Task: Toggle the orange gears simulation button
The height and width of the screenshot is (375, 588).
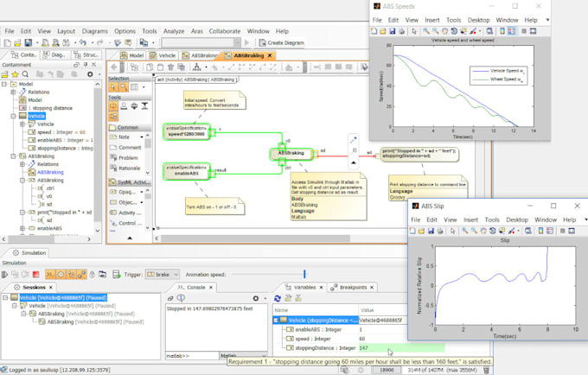Action: tap(81, 275)
